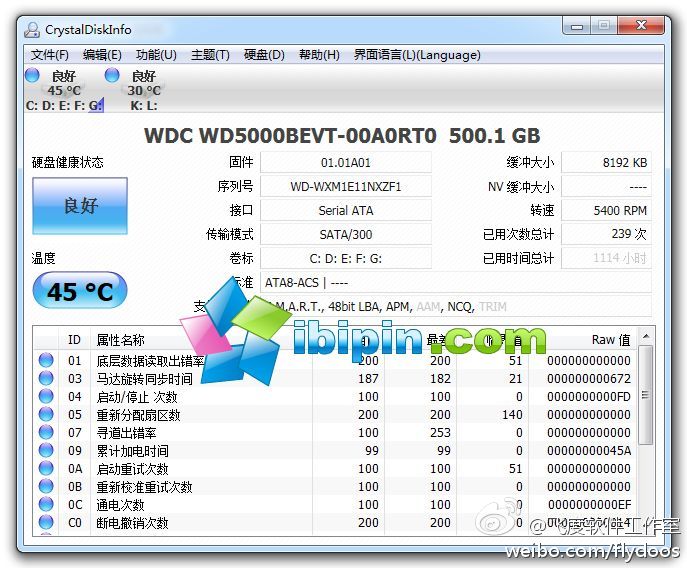Image resolution: width=687 pixels, height=568 pixels.
Task: Click the status orb for attribute 09
Action: pyautogui.click(x=46, y=450)
